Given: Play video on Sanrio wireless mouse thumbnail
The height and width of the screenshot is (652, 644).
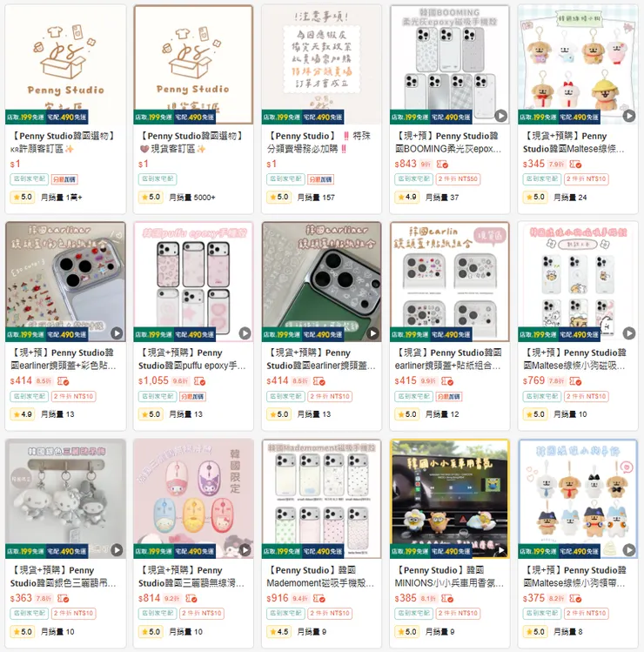Looking at the screenshot, I should [x=245, y=550].
